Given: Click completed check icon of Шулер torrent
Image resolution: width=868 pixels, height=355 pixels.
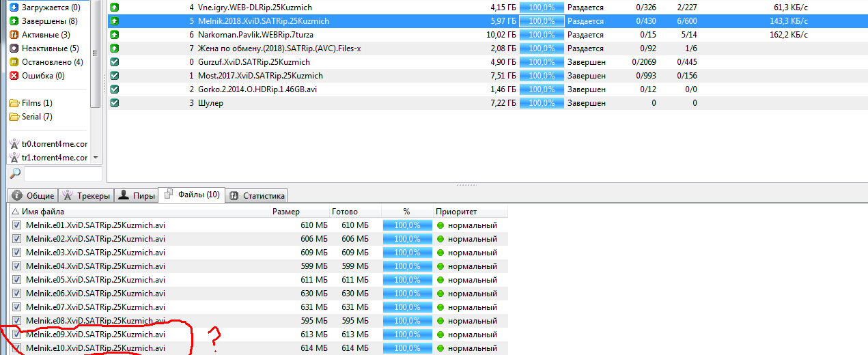Looking at the screenshot, I should point(115,103).
